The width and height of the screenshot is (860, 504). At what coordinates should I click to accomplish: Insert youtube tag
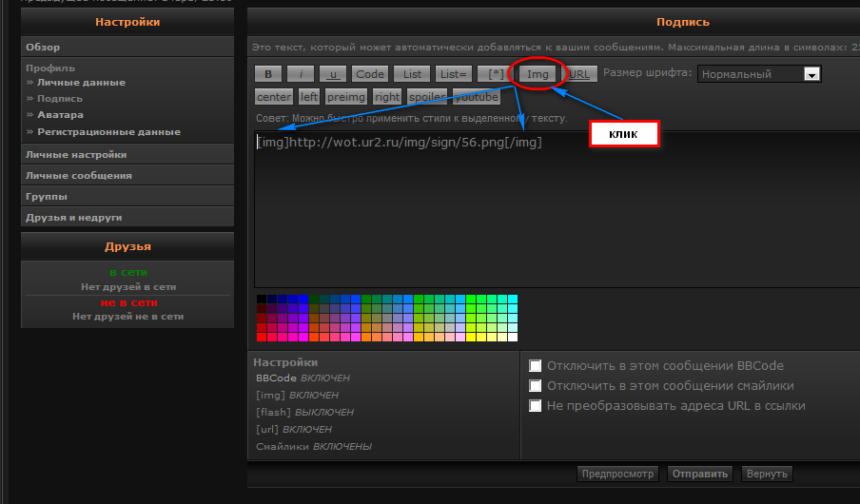click(x=477, y=97)
